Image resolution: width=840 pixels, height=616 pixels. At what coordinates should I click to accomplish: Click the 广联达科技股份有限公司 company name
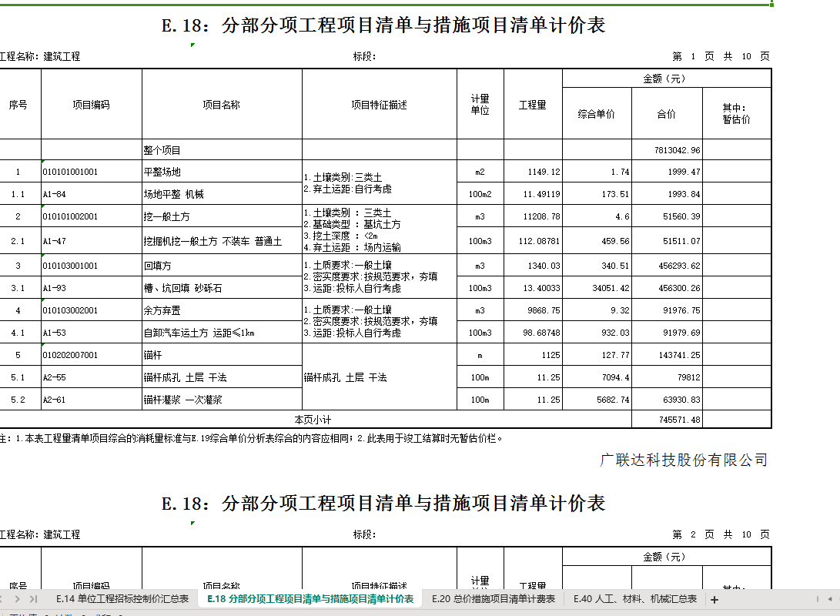click(684, 460)
